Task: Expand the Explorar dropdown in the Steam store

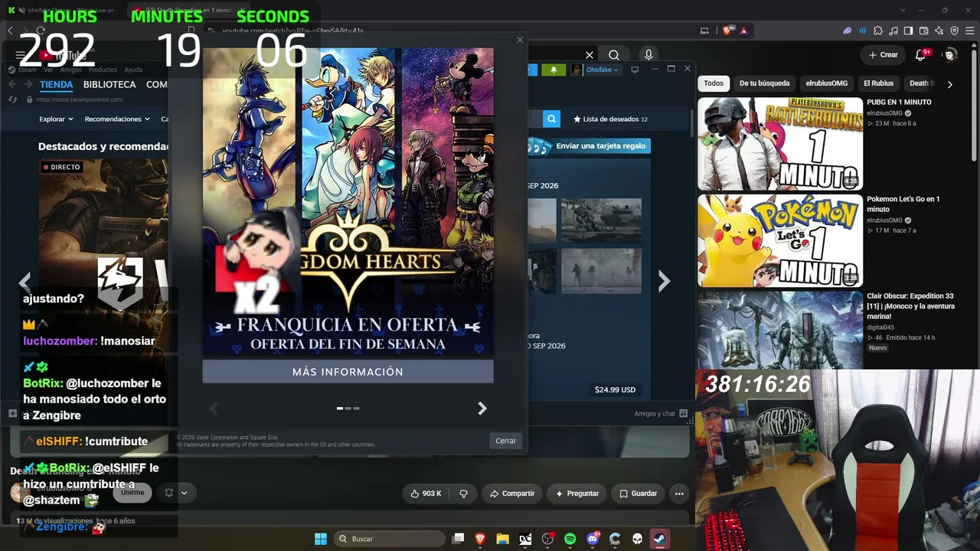Action: click(x=56, y=119)
